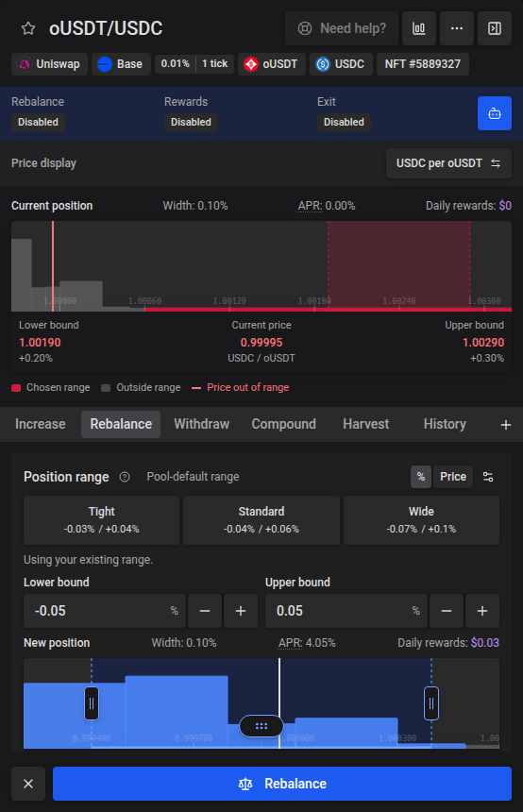523x812 pixels.
Task: Focus the Upper bound 0.05 input
Action: tap(346, 611)
